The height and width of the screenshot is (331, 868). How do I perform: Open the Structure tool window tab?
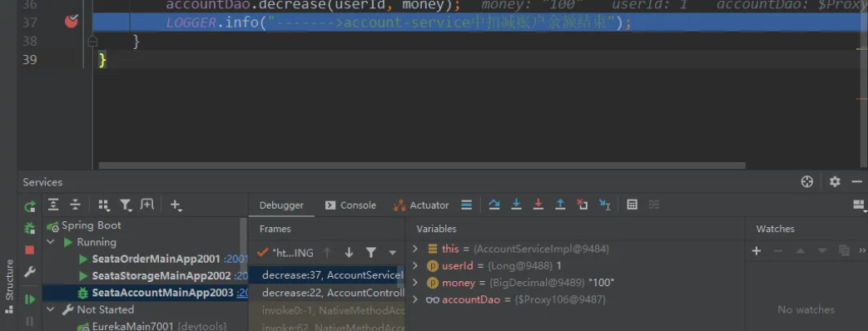click(x=9, y=287)
